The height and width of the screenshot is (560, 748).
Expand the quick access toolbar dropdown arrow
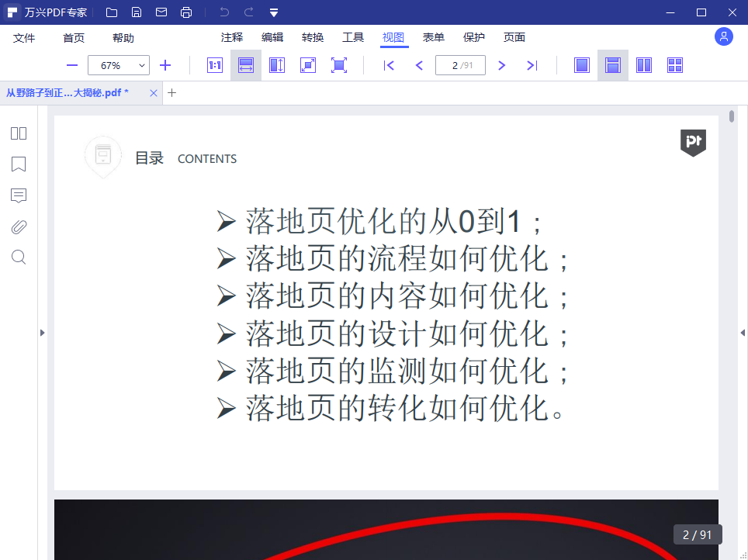273,12
